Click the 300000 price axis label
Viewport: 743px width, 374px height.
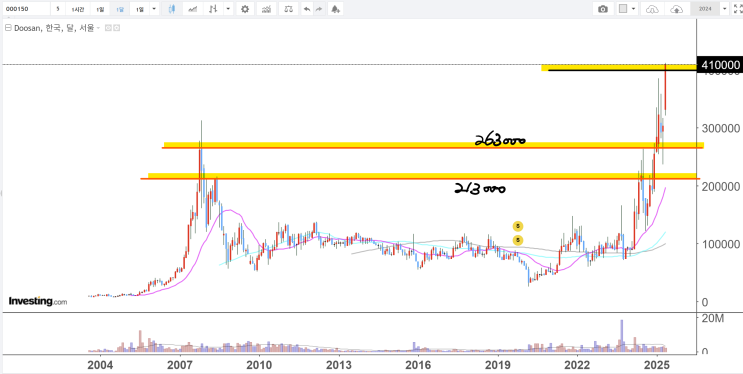tap(721, 128)
